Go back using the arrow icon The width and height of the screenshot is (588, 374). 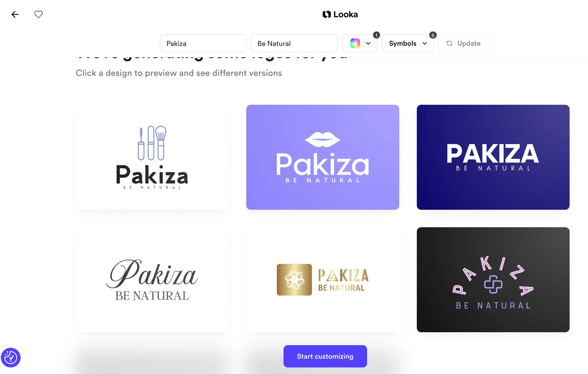pyautogui.click(x=15, y=14)
